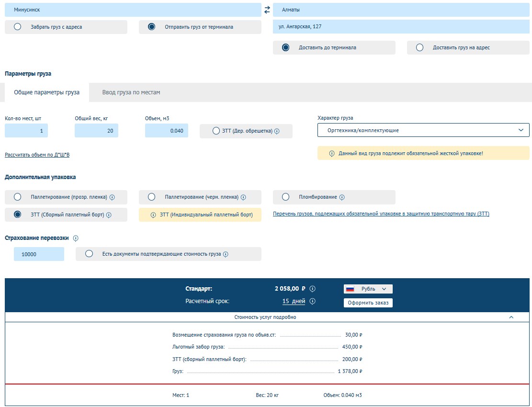Screen dimensions: 532x407
Task: Click info icon beside Страхование перевозки heading
Action: point(76,238)
